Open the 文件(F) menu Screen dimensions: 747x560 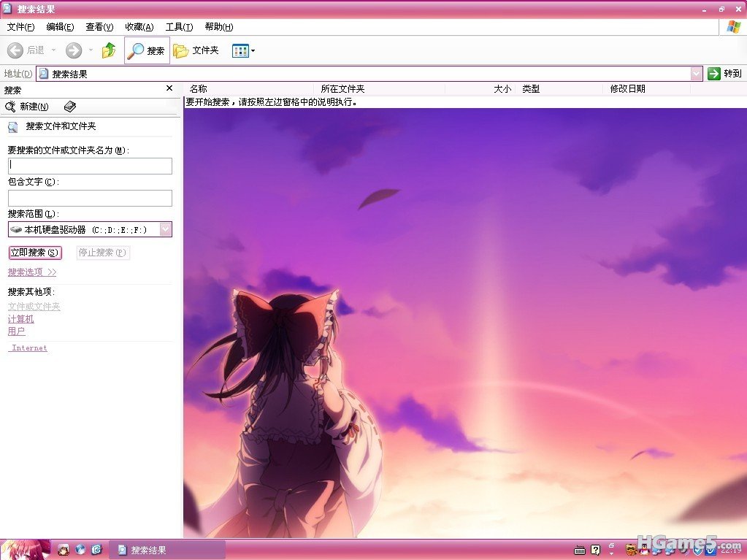coord(21,27)
